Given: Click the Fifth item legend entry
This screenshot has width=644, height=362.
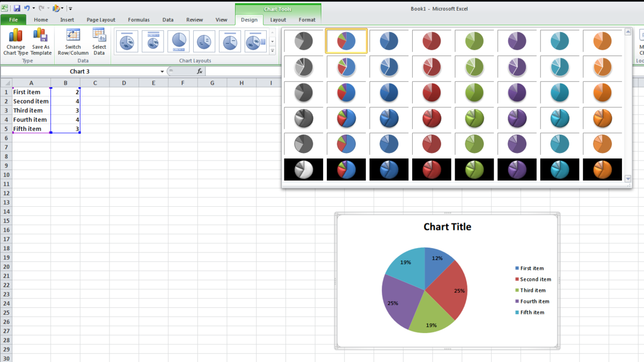Looking at the screenshot, I should [x=529, y=312].
